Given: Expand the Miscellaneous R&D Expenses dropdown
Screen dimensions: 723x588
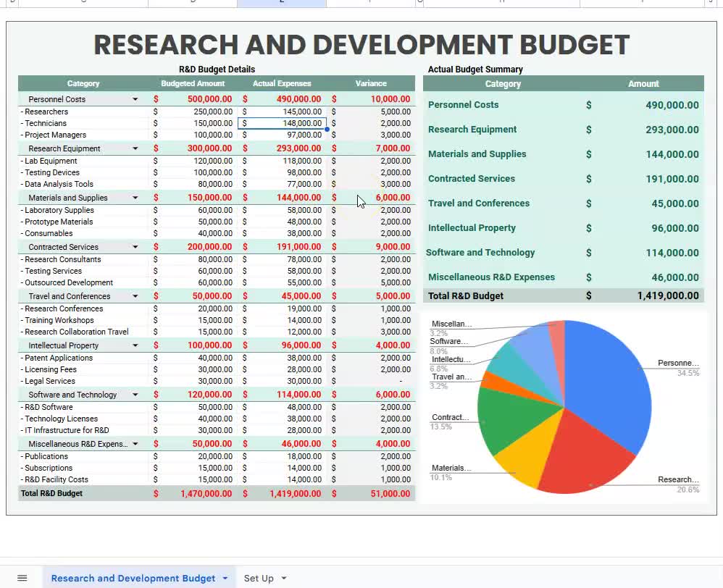Looking at the screenshot, I should click(x=135, y=443).
